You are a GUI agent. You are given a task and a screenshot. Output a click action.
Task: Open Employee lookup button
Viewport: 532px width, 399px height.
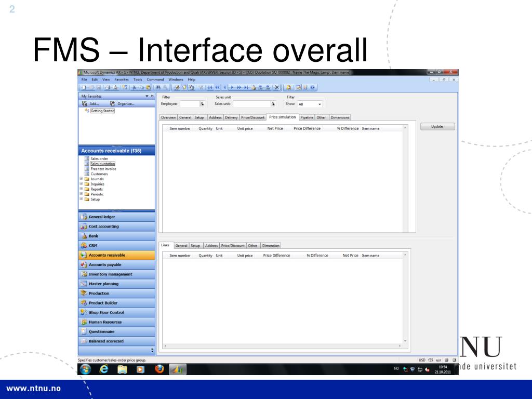pos(202,104)
